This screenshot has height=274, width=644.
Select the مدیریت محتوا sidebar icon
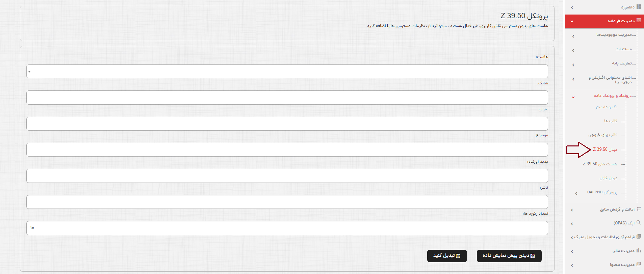coord(639,264)
